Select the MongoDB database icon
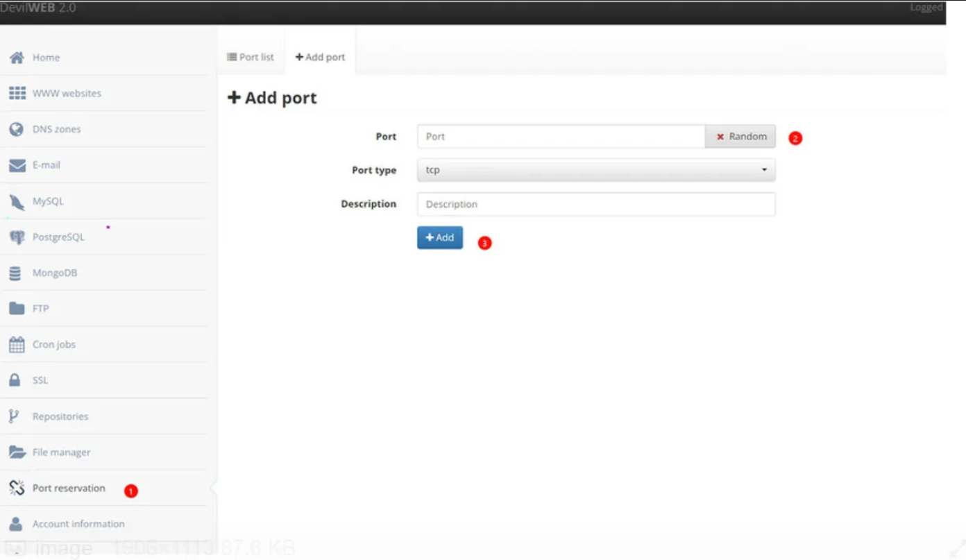The height and width of the screenshot is (560, 966). click(15, 273)
